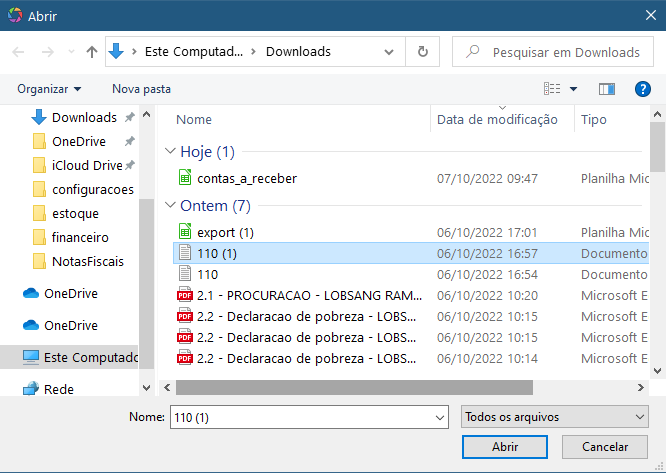Select the contas_a_receber spreadsheet file
This screenshot has width=666, height=473.
[x=246, y=179]
